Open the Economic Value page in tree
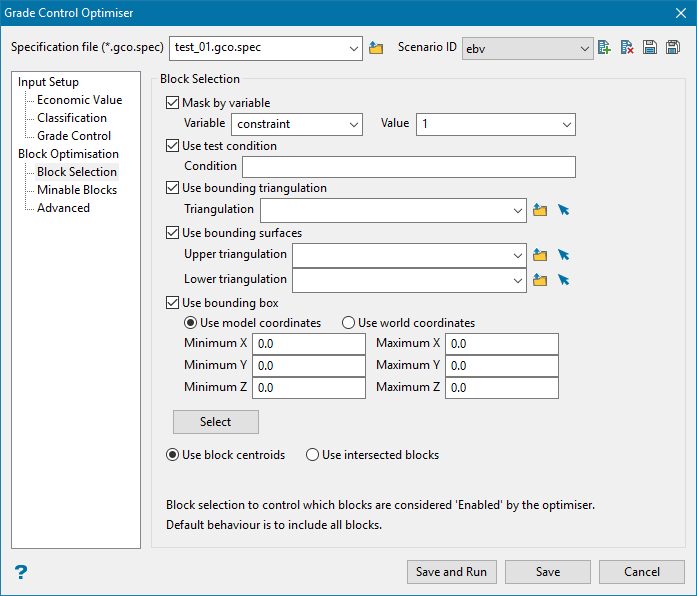697x596 pixels. coord(79,100)
